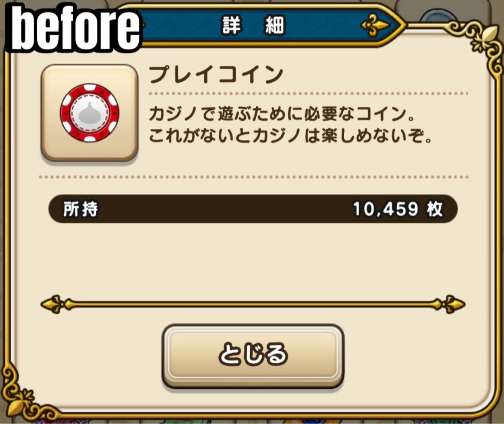Tap the とじる close button
The height and width of the screenshot is (424, 504).
(x=253, y=356)
